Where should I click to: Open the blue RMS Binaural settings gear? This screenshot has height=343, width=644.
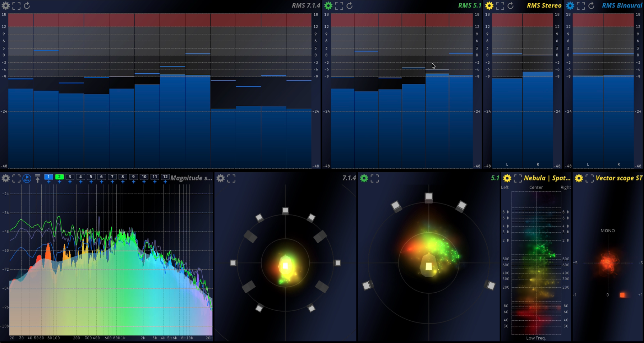(570, 6)
